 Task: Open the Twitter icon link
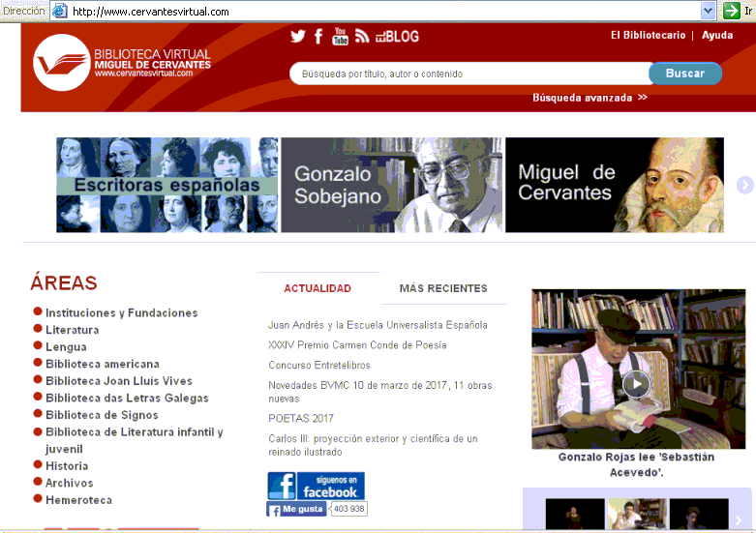(x=297, y=36)
